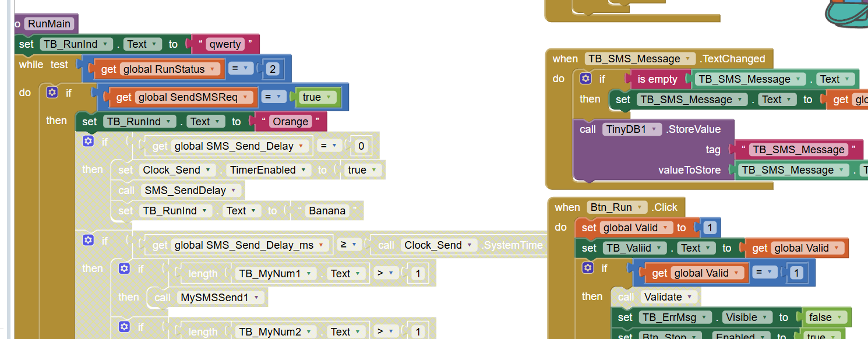
Task: Click the gear icon on the SendSMSReq if block
Action: tap(52, 93)
